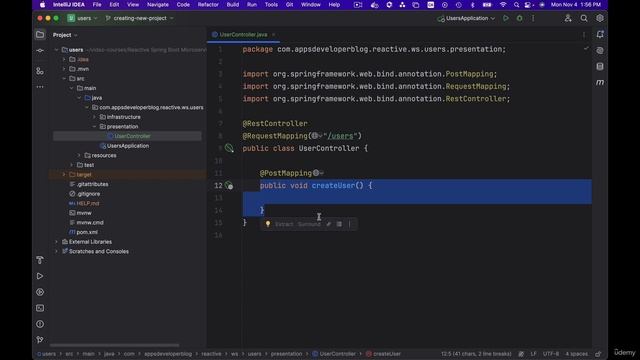640x360 pixels.
Task: Select the UserController.java editor tab
Action: coord(243,35)
